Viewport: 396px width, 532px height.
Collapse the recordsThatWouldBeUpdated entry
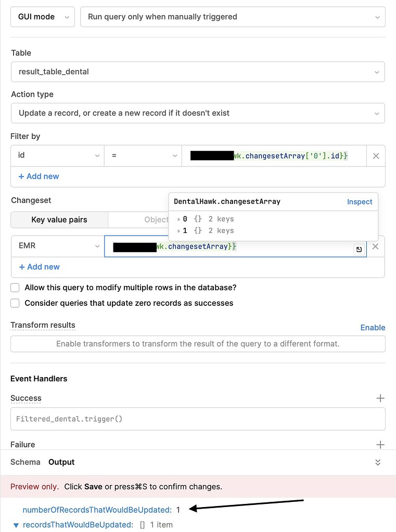coord(16,525)
